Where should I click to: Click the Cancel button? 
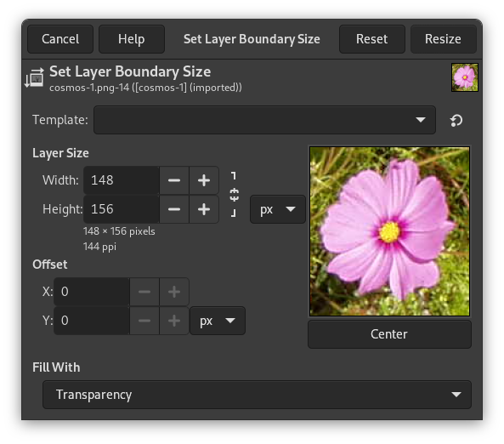tap(60, 39)
